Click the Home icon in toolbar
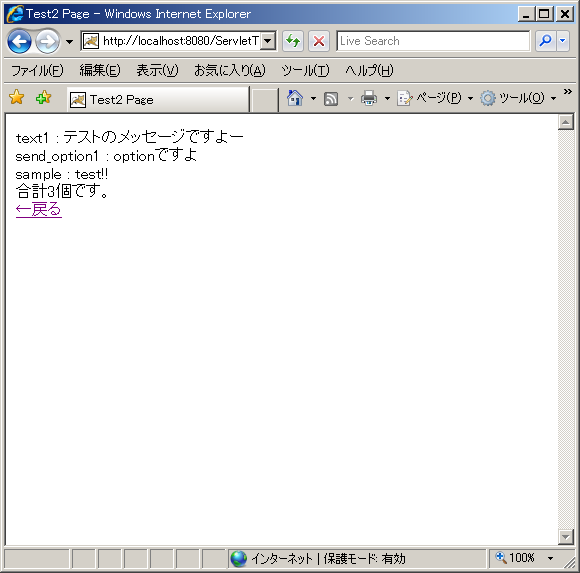 tap(295, 98)
